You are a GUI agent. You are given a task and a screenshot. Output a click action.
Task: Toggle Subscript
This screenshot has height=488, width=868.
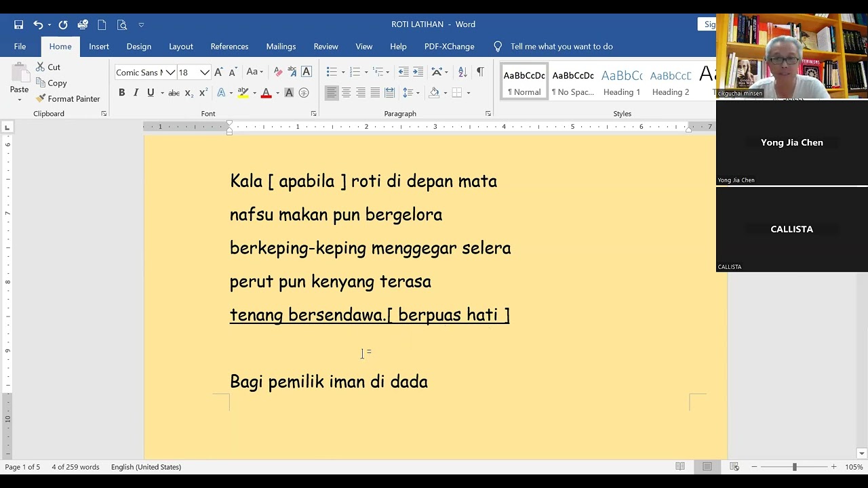click(189, 93)
